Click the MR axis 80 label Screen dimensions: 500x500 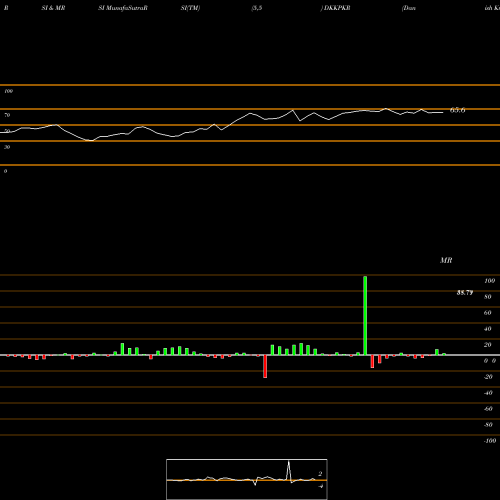488,297
